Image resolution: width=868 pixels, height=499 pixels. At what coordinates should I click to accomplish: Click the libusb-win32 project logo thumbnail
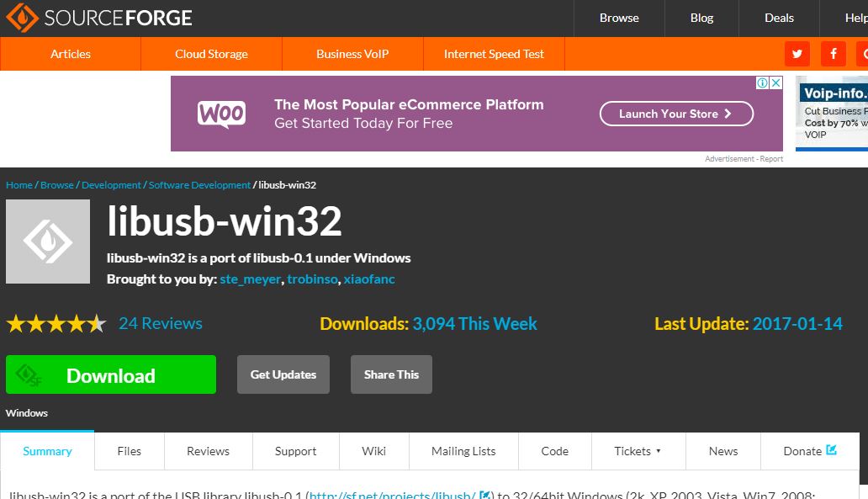[x=48, y=242]
